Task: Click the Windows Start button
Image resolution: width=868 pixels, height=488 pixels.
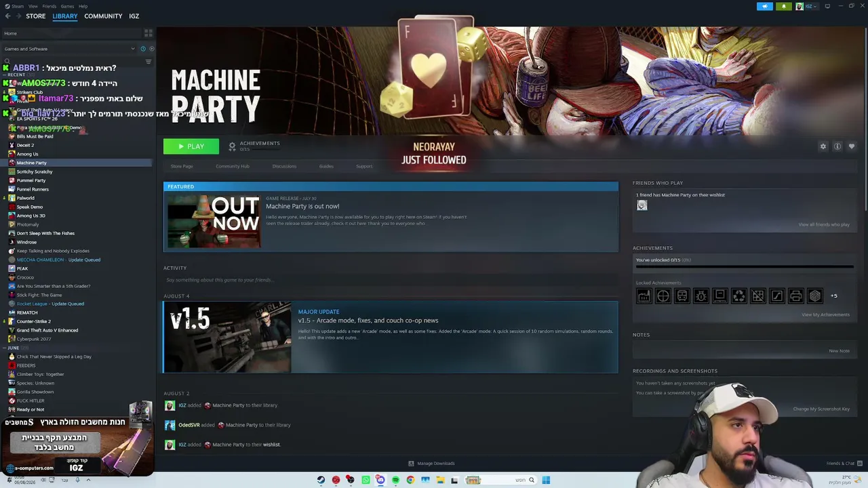Action: (x=546, y=480)
